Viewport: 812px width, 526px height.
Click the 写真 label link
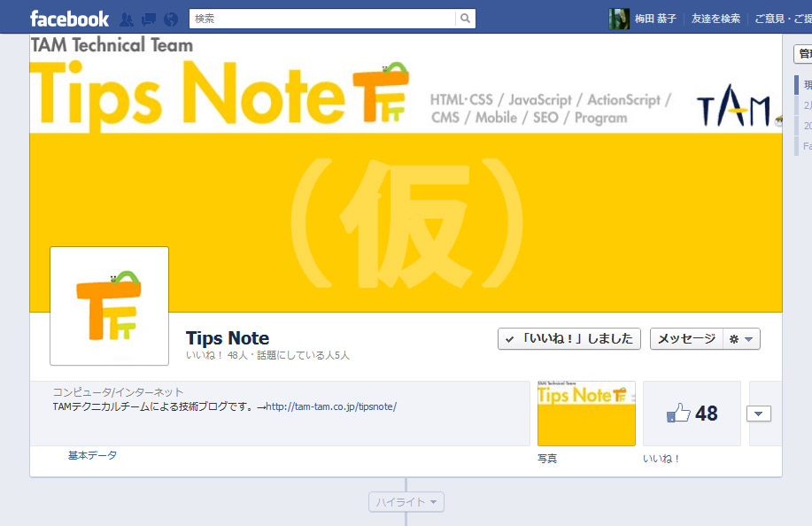547,459
